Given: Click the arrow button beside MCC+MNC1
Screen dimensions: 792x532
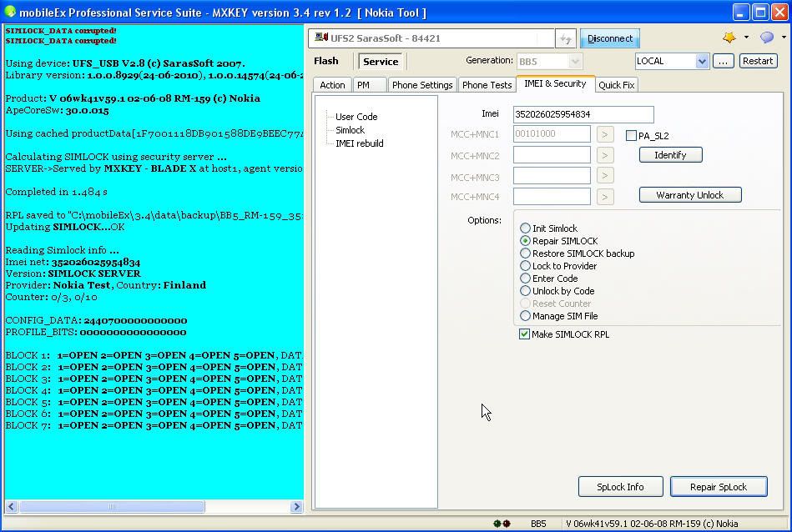Looking at the screenshot, I should pos(604,134).
